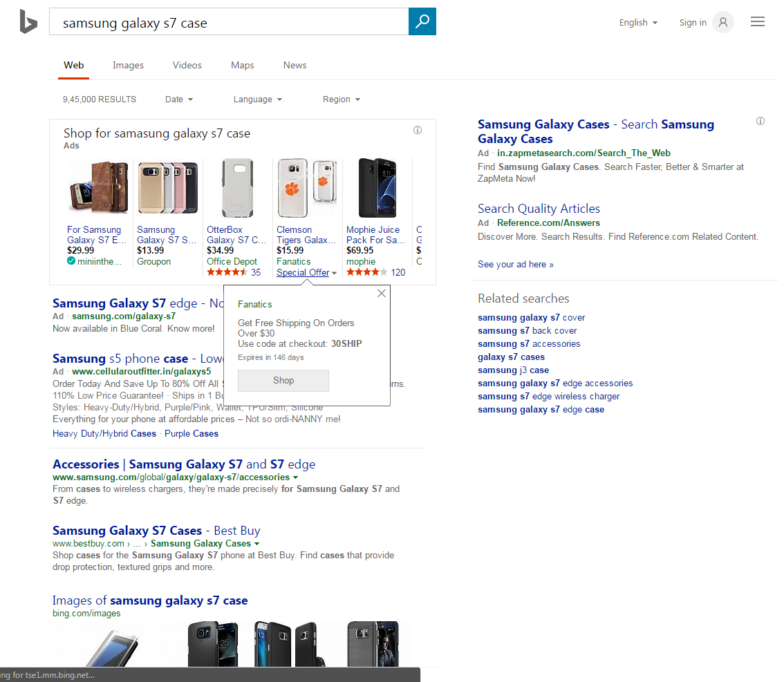Open the 'For Samsung Galaxy S7 E…' product link
Viewport: 784px width, 682px height.
97,235
